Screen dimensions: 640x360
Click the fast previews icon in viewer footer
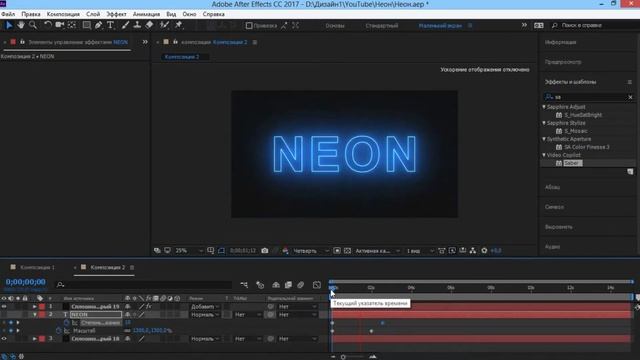pyautogui.click(x=452, y=251)
